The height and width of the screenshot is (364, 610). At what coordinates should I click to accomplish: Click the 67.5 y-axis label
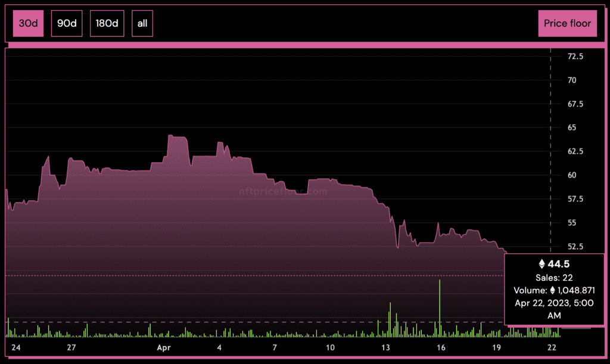point(575,104)
